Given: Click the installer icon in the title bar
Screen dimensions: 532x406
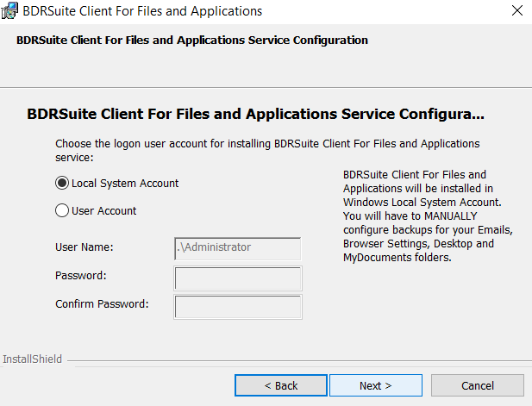Looking at the screenshot, I should tap(9, 11).
